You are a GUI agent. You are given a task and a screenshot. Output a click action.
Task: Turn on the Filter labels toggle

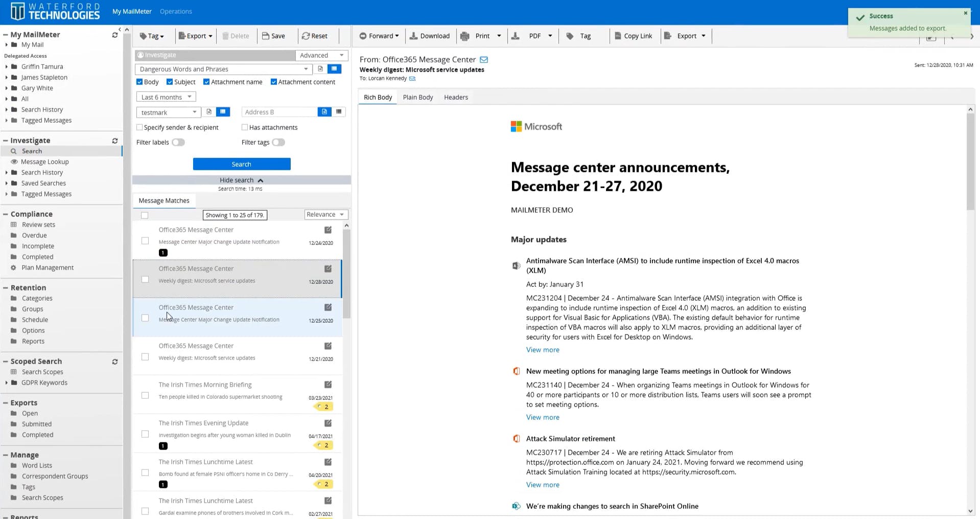click(x=178, y=143)
